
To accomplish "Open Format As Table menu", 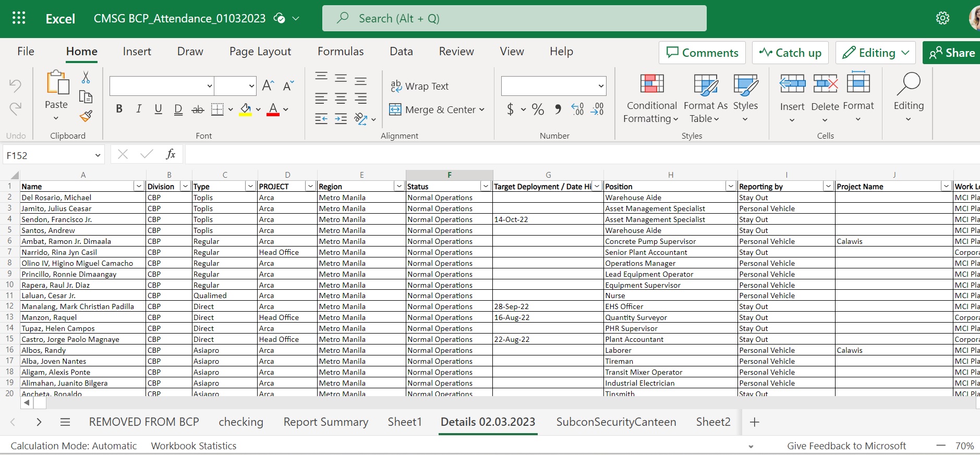I will tap(705, 98).
